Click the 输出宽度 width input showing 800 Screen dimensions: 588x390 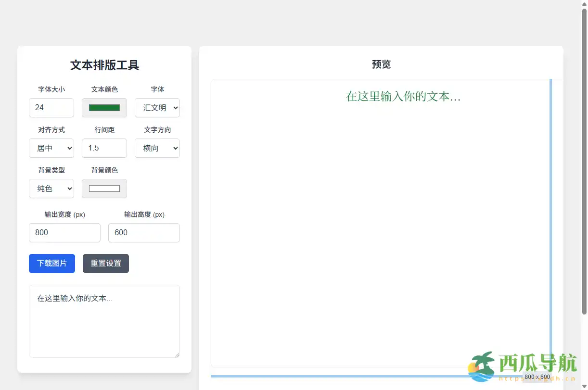pyautogui.click(x=64, y=233)
